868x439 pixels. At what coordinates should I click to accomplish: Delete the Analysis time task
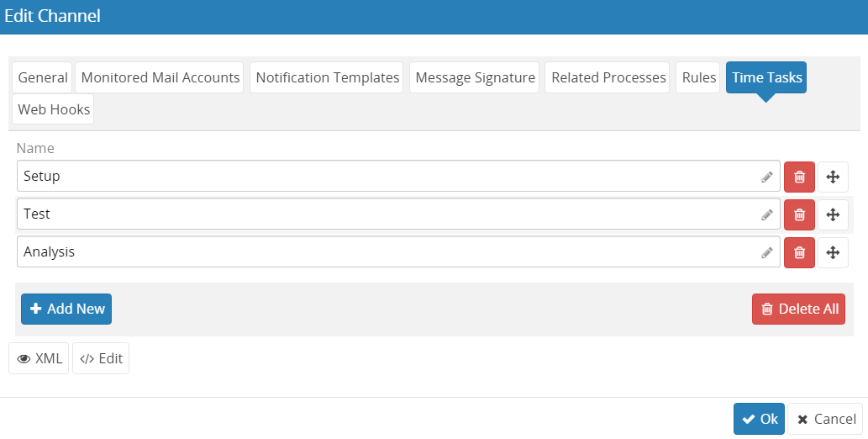799,252
